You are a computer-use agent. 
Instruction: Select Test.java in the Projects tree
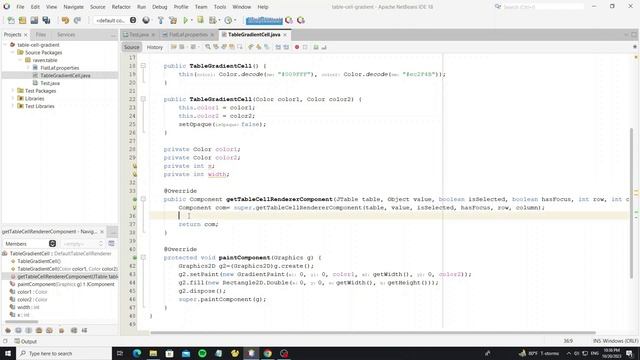pos(50,83)
